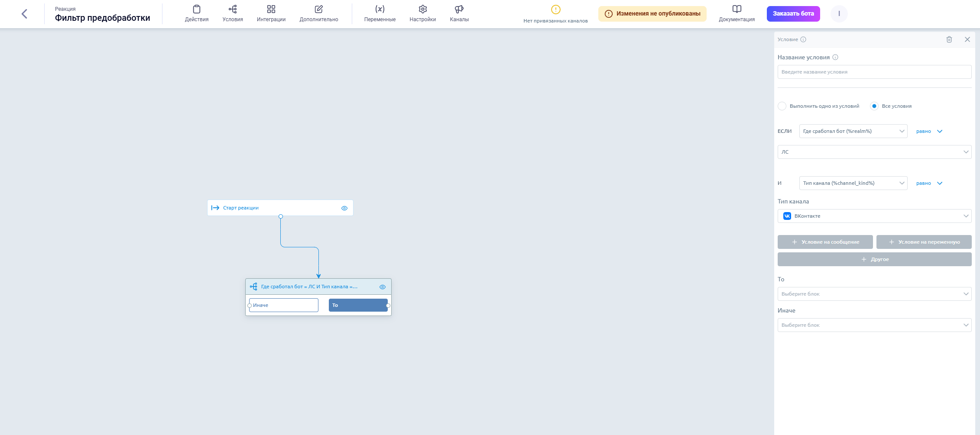
Task: Open the Интеграции grid icon
Action: point(271,13)
